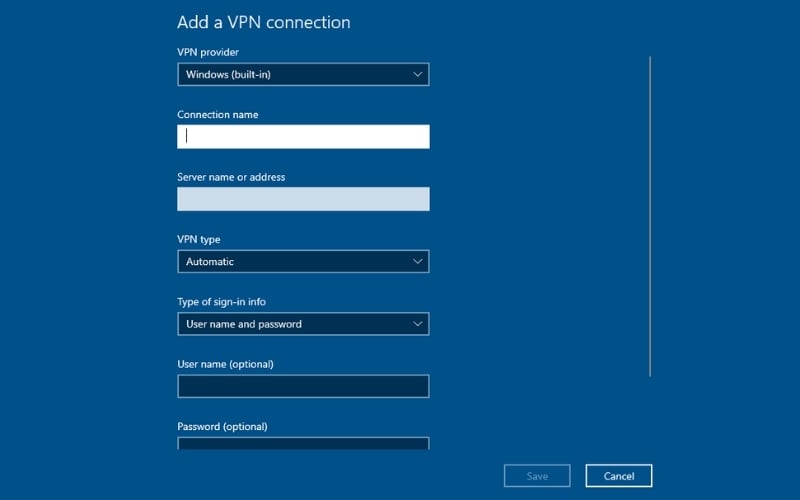Click the 'Add a VPN connection' heading

point(263,22)
